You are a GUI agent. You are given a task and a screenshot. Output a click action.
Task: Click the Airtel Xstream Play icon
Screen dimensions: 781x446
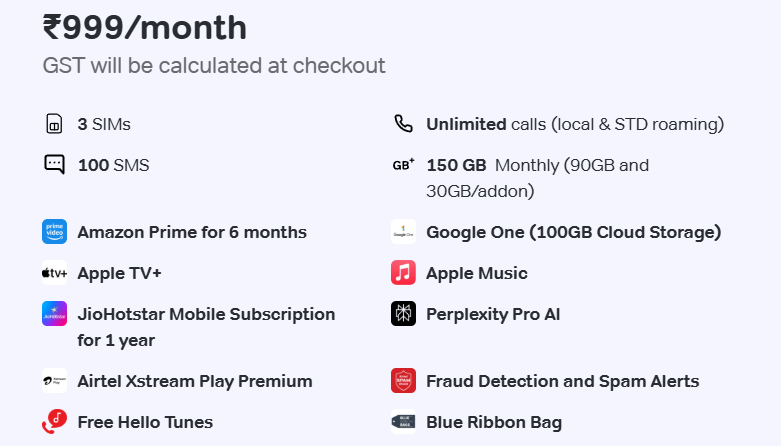click(x=54, y=381)
